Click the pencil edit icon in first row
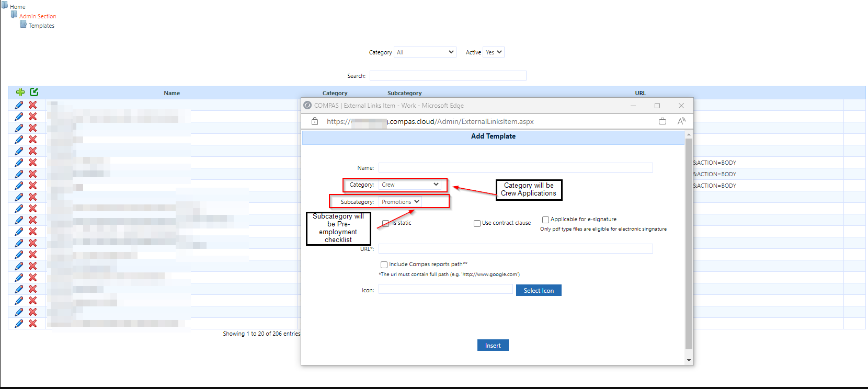The image size is (868, 389). click(19, 105)
